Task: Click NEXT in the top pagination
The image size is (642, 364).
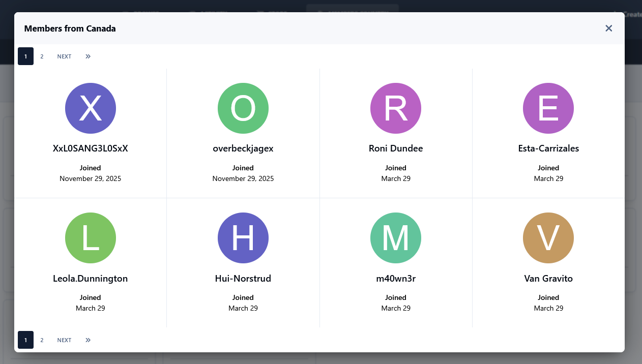Action: (64, 56)
